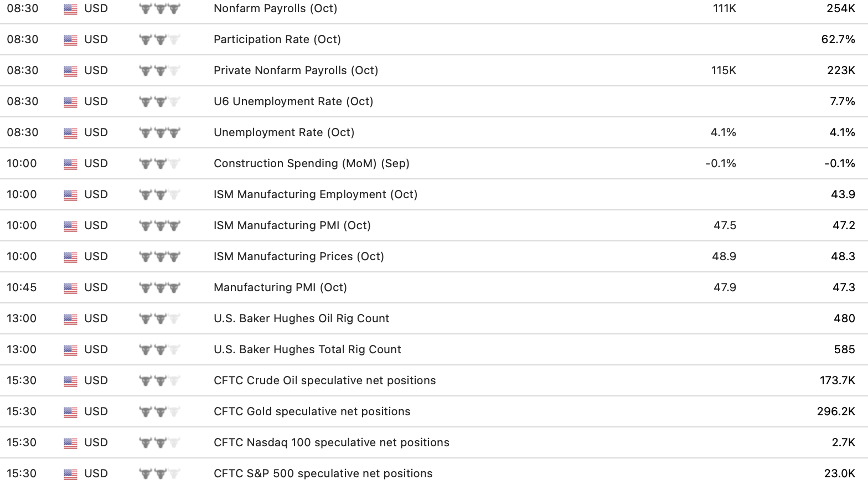This screenshot has width=868, height=495.
Task: Click US flag in CFTC Gold positions row
Action: pyautogui.click(x=70, y=412)
